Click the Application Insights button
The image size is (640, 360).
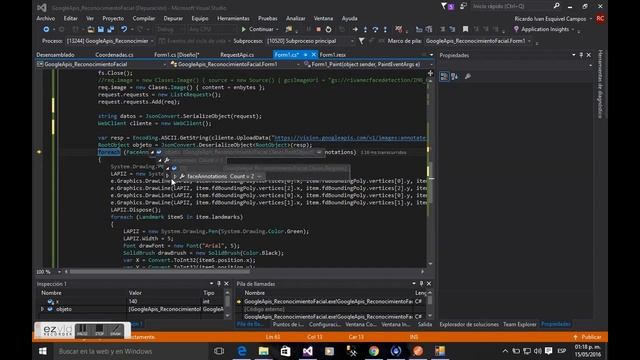click(x=541, y=29)
